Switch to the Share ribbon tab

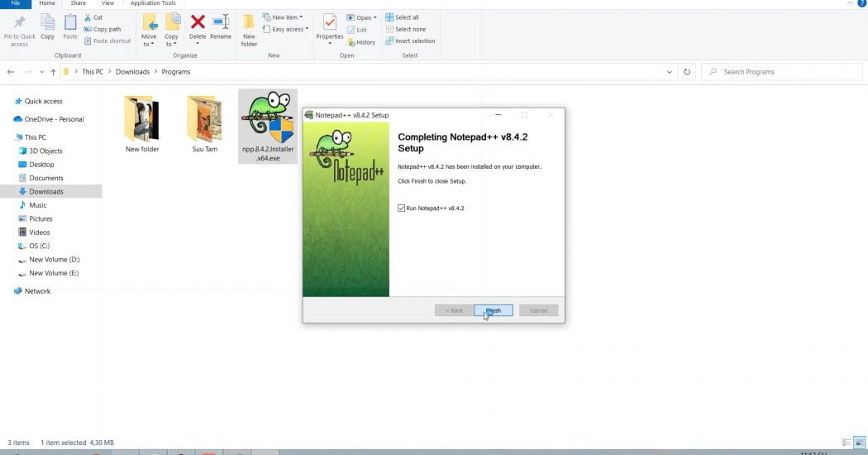pyautogui.click(x=78, y=3)
